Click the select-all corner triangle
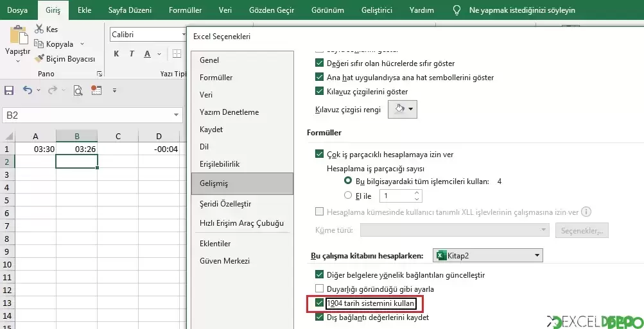 click(9, 137)
